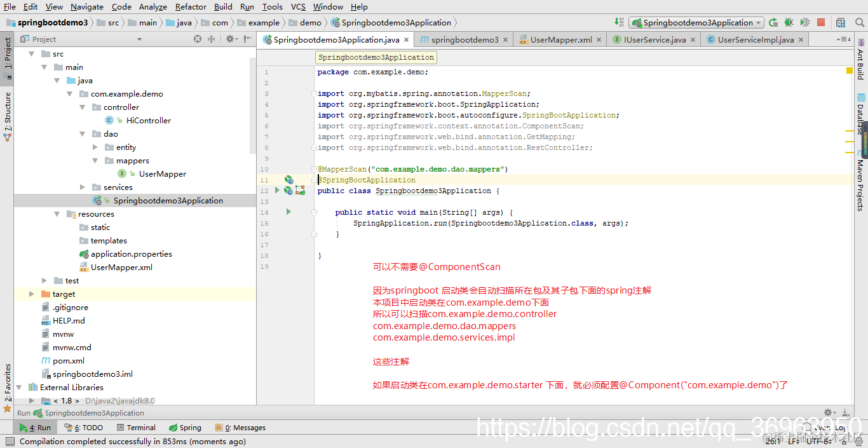Run main method from gutter on line 14

[288, 212]
